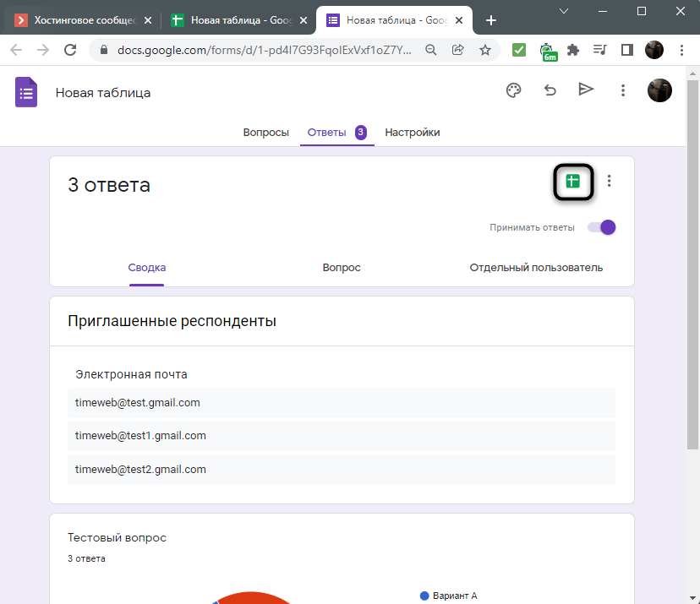Switch to the Вопросы tab
Screen dimensions: 700x604
click(265, 133)
